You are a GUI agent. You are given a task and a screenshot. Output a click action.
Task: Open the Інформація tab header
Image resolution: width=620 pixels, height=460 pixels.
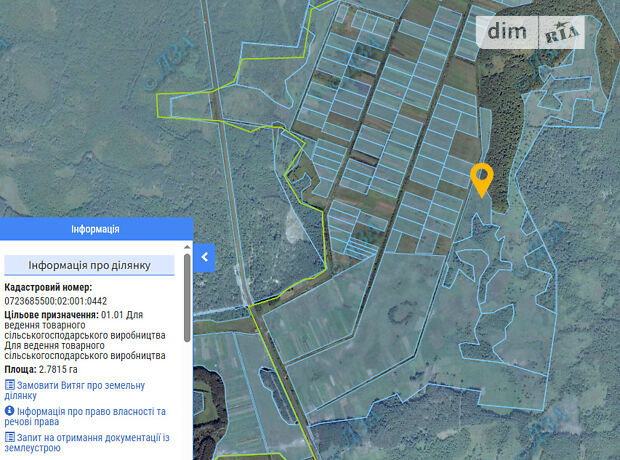tap(95, 229)
